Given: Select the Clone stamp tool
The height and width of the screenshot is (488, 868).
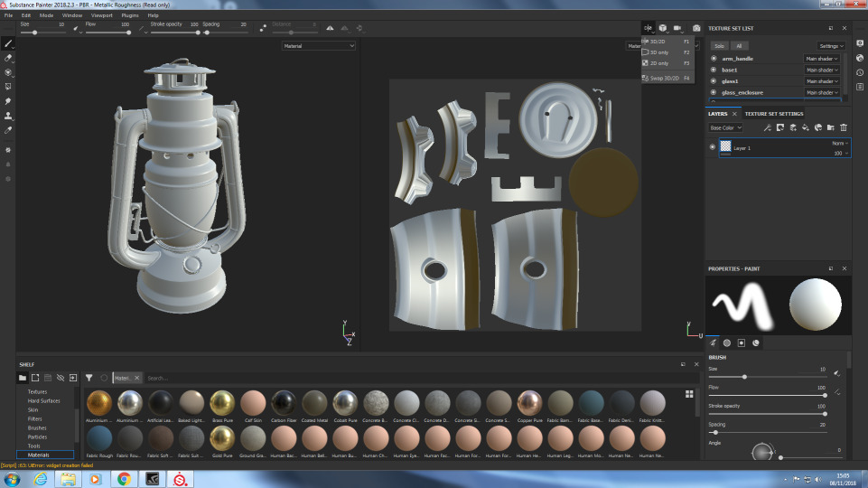Looking at the screenshot, I should 8,115.
